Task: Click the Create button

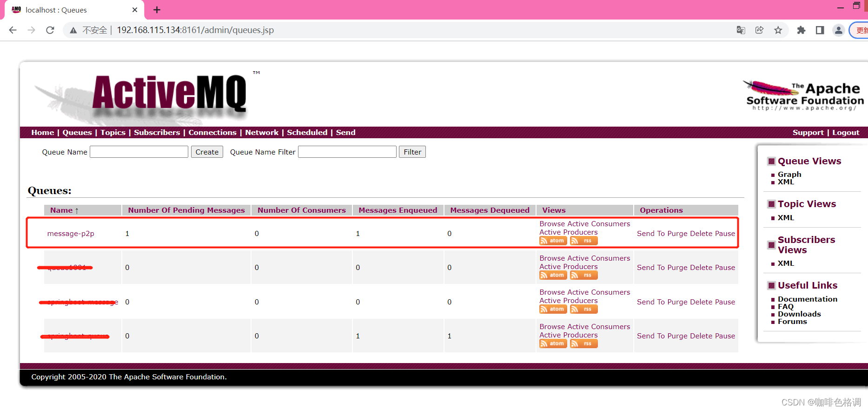Action: [x=207, y=152]
